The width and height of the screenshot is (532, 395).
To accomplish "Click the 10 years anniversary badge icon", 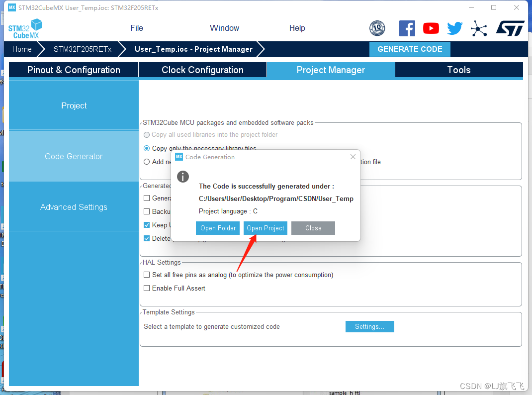I will point(377,28).
